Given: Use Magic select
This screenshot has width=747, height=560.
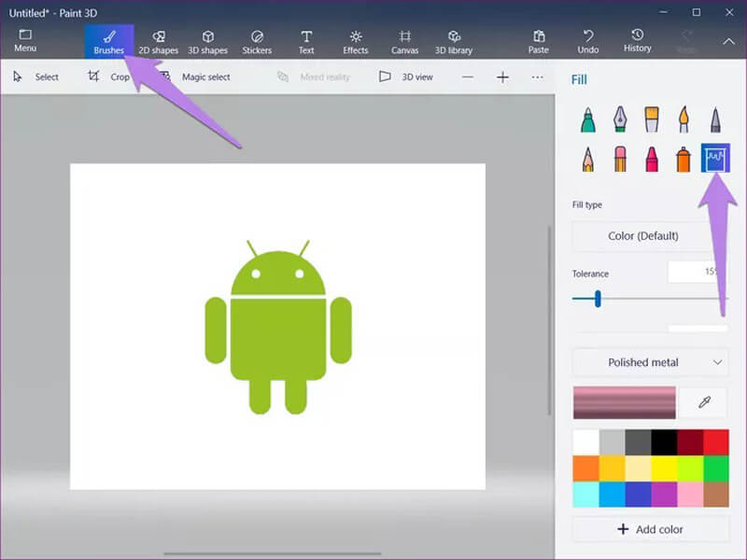Looking at the screenshot, I should 194,77.
